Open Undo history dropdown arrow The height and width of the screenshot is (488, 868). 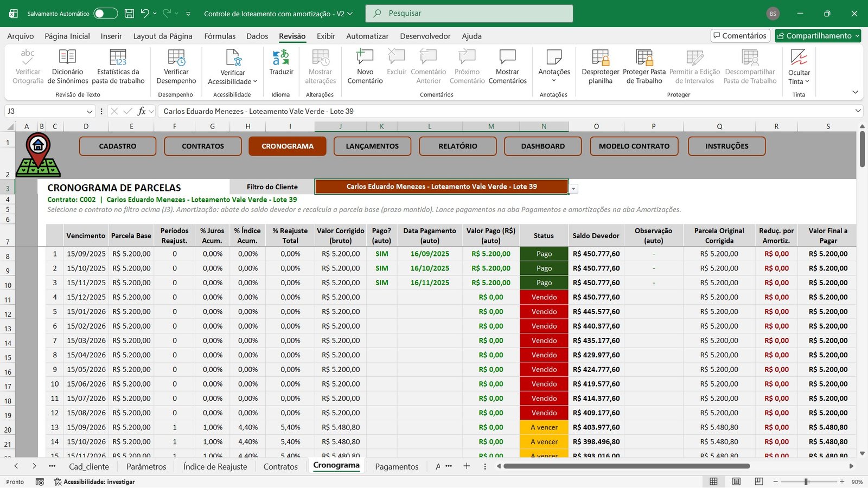(x=155, y=14)
